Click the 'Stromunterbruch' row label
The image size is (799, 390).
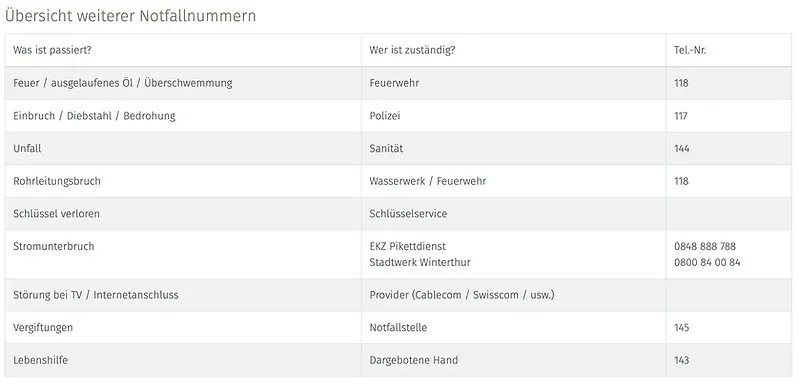coord(54,246)
